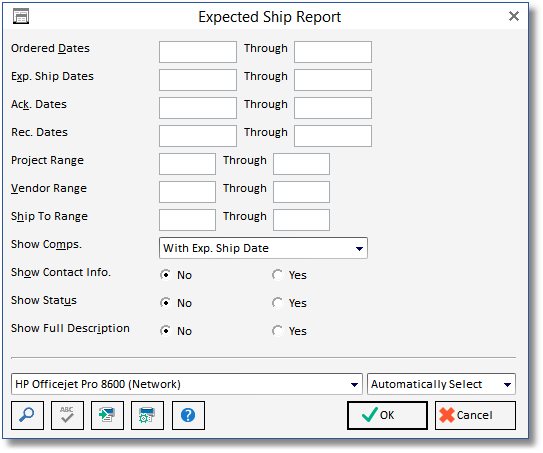
Task: Click the Ship To Range through field
Action: coord(301,220)
